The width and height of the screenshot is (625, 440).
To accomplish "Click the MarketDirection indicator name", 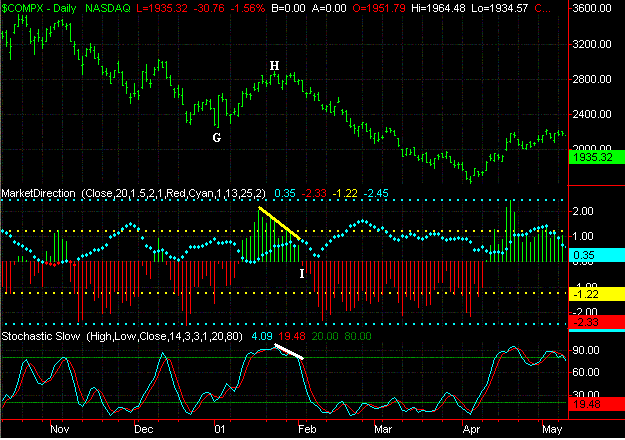I will [x=38, y=193].
